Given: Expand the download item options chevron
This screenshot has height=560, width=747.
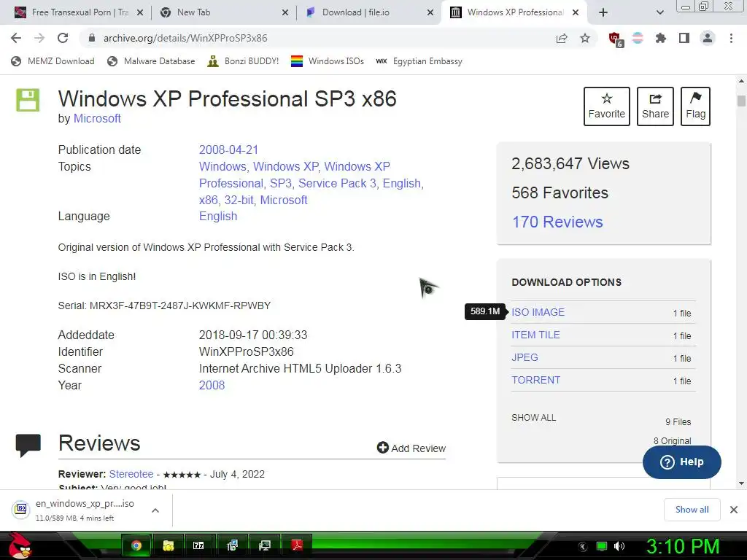Looking at the screenshot, I should (155, 510).
